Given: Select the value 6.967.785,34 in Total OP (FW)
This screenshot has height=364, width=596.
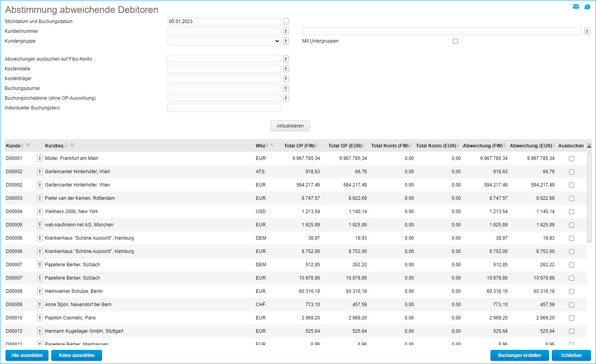Looking at the screenshot, I should [306, 158].
